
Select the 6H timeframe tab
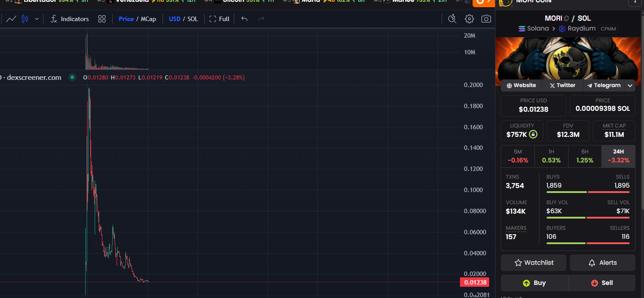(x=585, y=156)
